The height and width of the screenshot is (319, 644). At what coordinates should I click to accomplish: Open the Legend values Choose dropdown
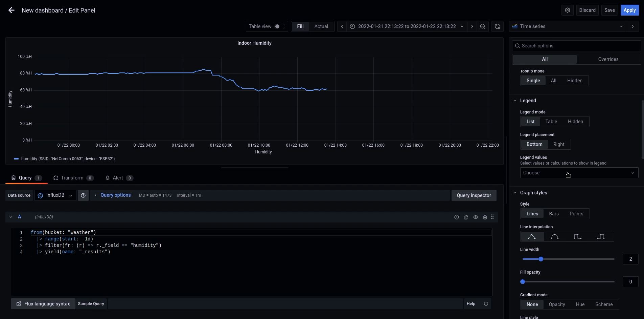pyautogui.click(x=579, y=173)
